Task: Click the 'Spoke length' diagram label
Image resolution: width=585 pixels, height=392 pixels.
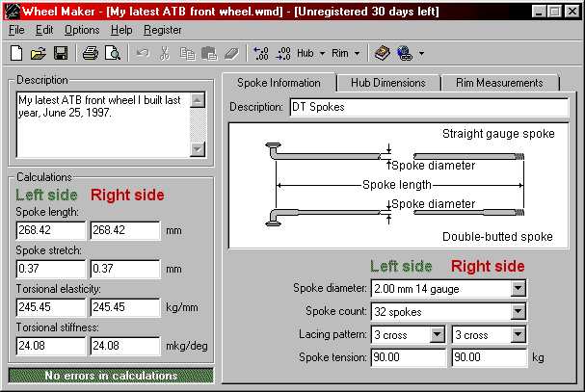Action: click(397, 185)
